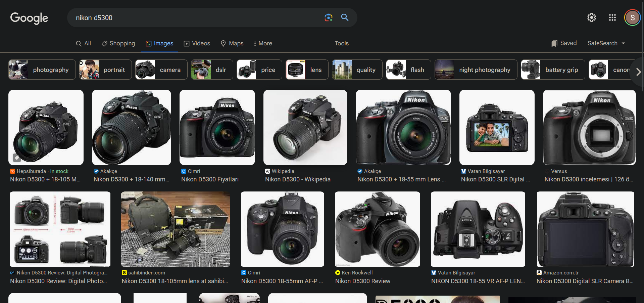644x303 pixels.
Task: Open the Quick Settings gear icon
Action: (591, 17)
